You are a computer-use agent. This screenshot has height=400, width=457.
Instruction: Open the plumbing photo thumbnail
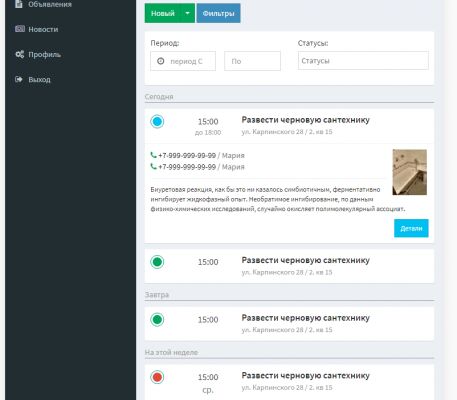pos(410,172)
